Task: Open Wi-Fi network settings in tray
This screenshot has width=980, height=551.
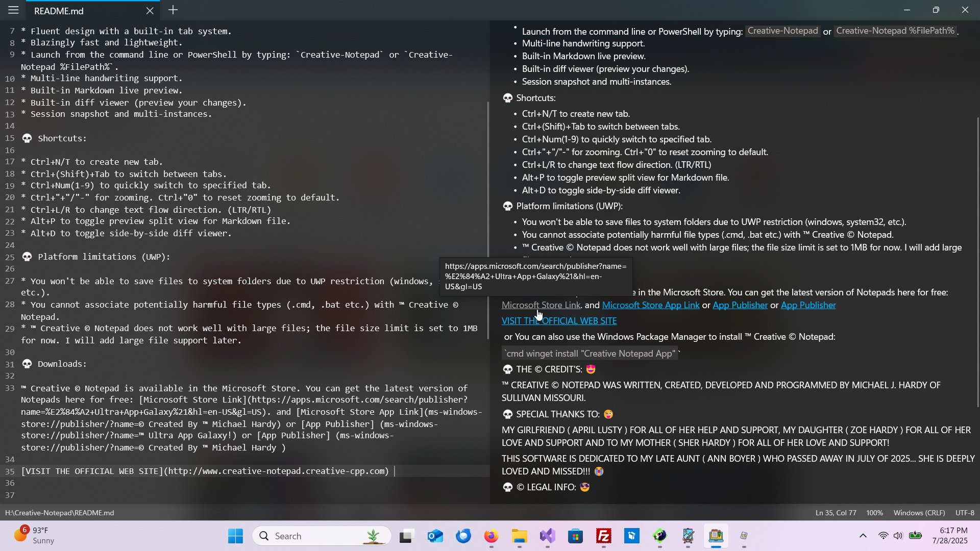Action: click(x=883, y=536)
